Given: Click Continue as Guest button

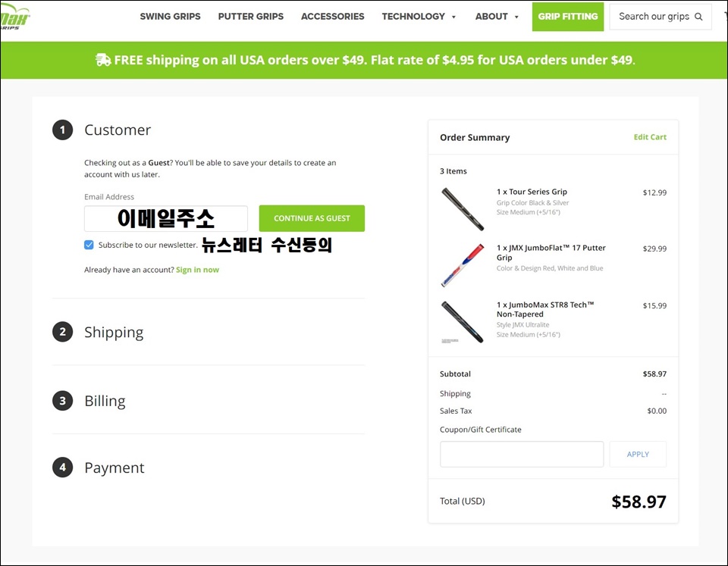Looking at the screenshot, I should coord(312,218).
